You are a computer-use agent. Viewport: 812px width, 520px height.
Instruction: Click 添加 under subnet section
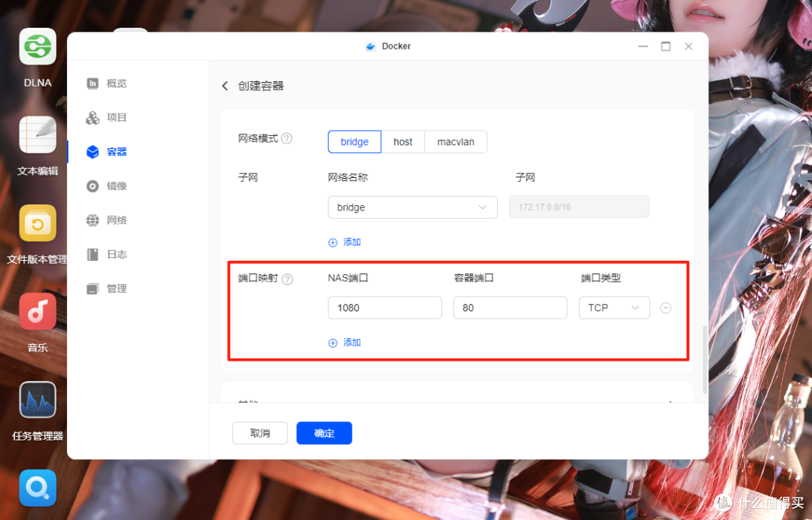[x=344, y=242]
